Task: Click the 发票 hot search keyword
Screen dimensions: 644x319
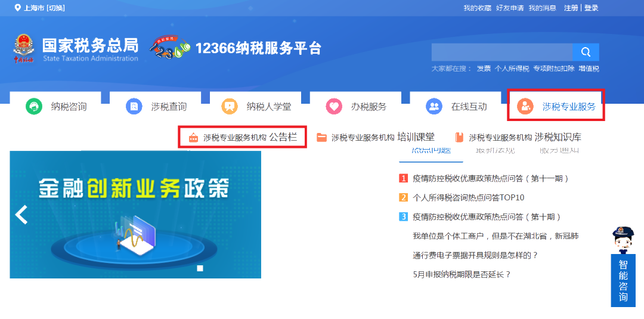Action: 484,69
